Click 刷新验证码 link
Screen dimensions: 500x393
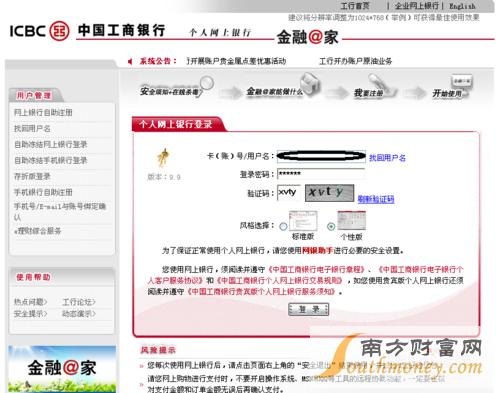coord(376,199)
